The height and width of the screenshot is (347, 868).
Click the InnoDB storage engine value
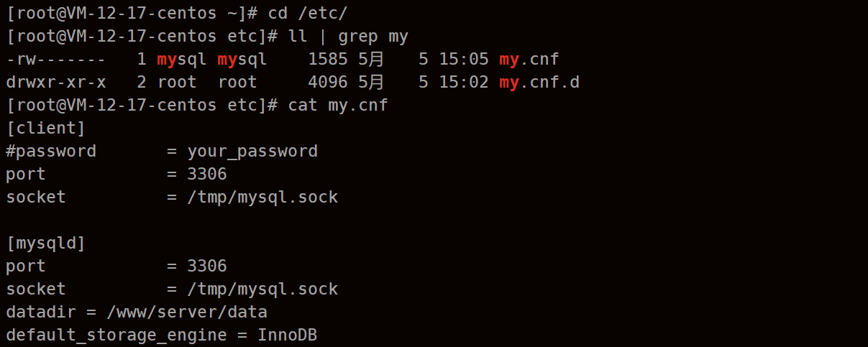tap(288, 335)
